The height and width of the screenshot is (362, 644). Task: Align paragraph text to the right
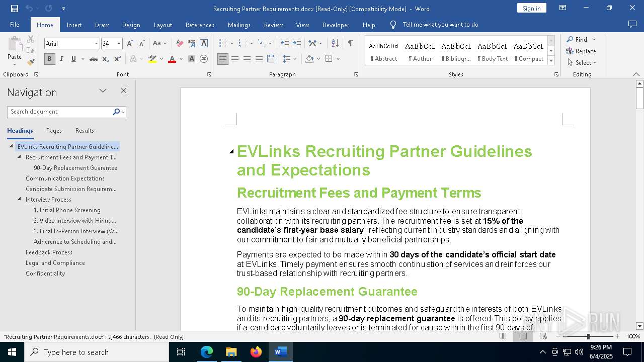tap(247, 59)
